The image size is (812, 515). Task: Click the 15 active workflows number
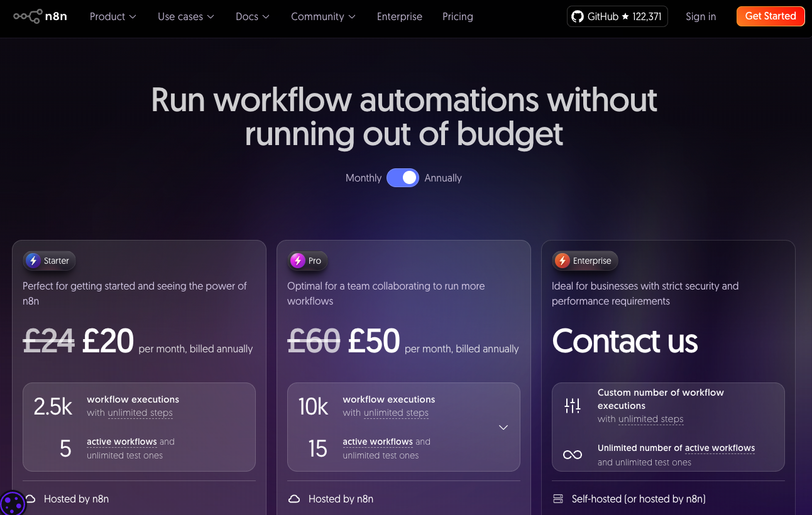318,448
